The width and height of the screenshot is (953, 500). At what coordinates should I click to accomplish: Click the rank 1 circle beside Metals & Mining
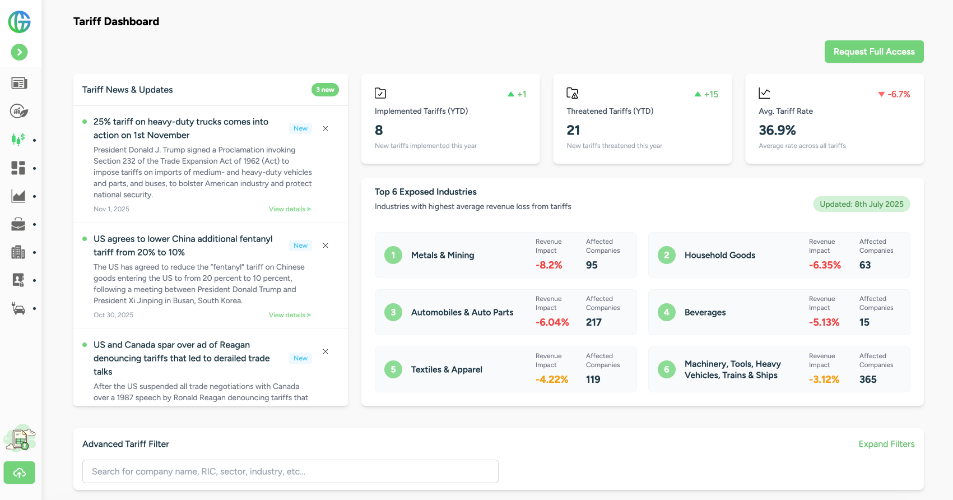tap(393, 255)
